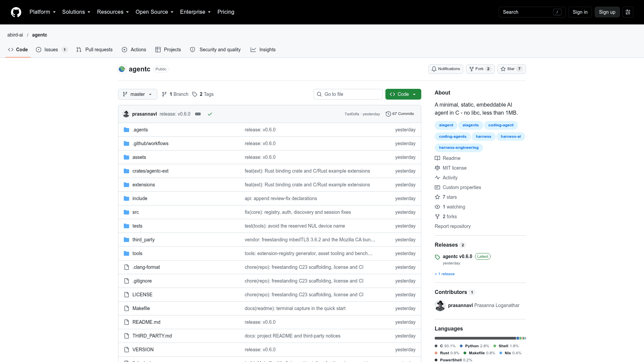Open the Insights tab
644x362 pixels.
click(263, 50)
